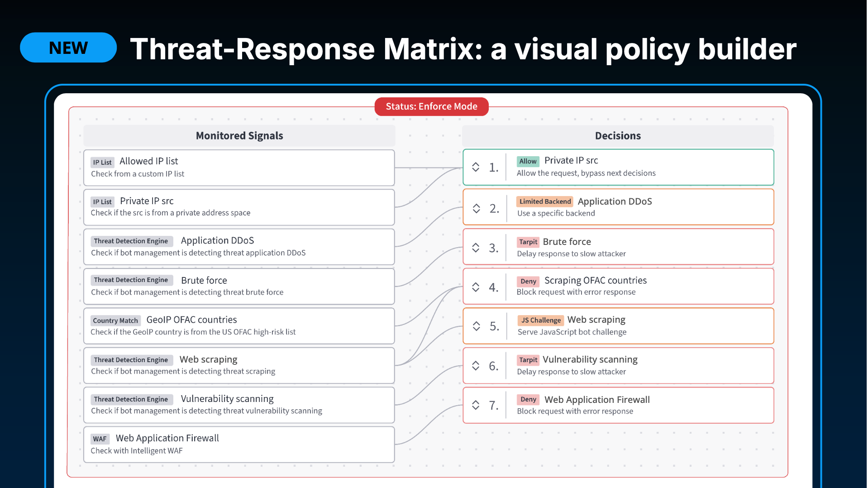The width and height of the screenshot is (868, 488).
Task: Click the Deny tag on Scraping OFAC countries
Action: (528, 281)
